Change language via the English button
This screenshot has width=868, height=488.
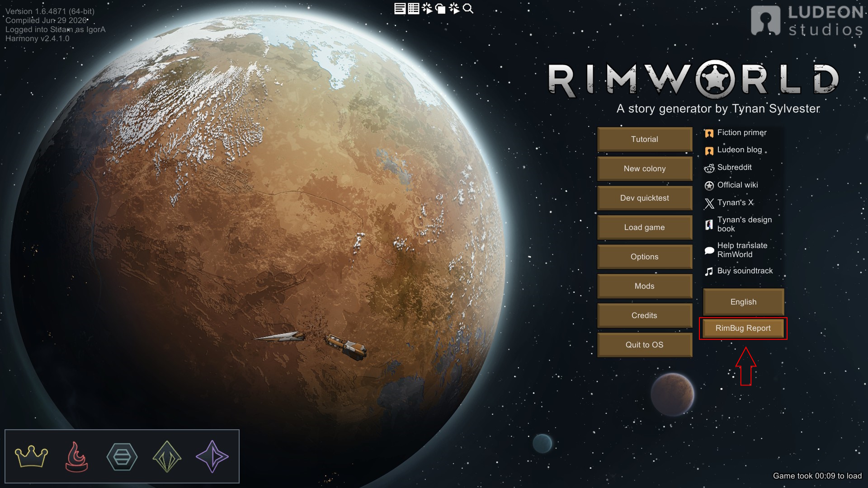(743, 302)
